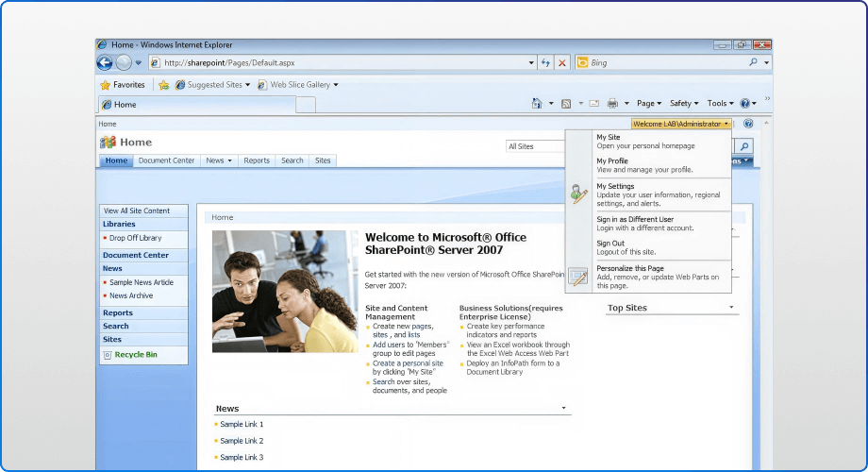Image resolution: width=868 pixels, height=472 pixels.
Task: Open the Drop Off Library link
Action: [x=135, y=238]
